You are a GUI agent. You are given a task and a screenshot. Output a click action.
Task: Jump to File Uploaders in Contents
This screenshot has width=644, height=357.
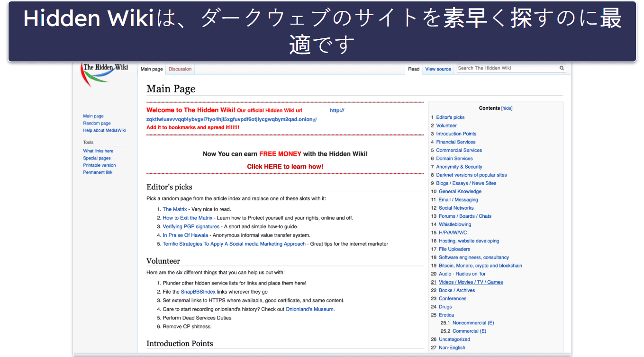(x=454, y=249)
